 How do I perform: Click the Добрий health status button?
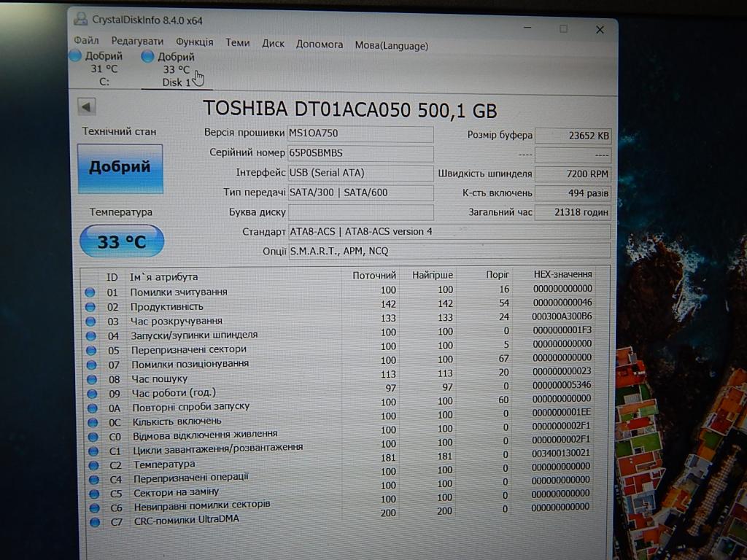click(x=120, y=168)
